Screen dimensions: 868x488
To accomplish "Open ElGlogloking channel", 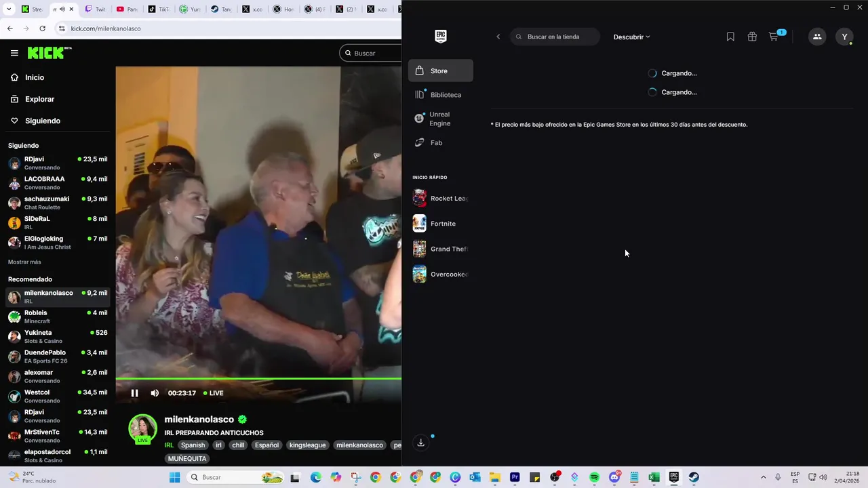I will click(x=58, y=243).
